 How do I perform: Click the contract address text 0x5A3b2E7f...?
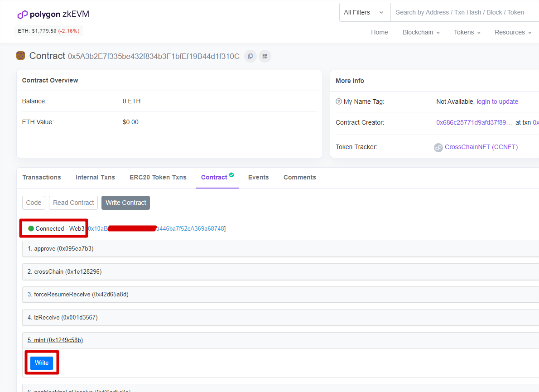[154, 56]
